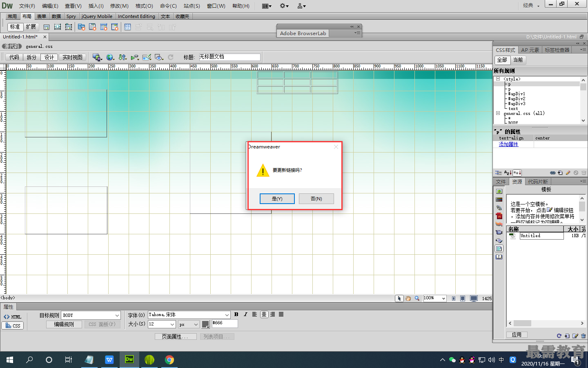Click Yes (是) in update links dialog
This screenshot has height=368, width=588.
[277, 199]
